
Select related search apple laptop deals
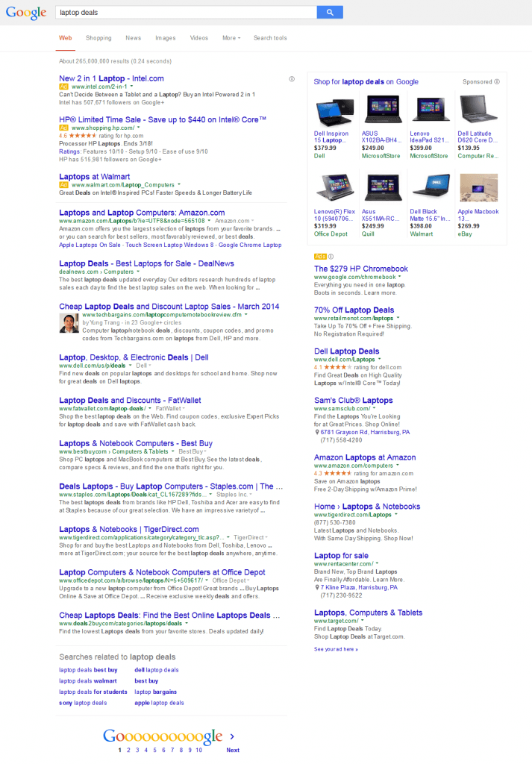[x=160, y=703]
